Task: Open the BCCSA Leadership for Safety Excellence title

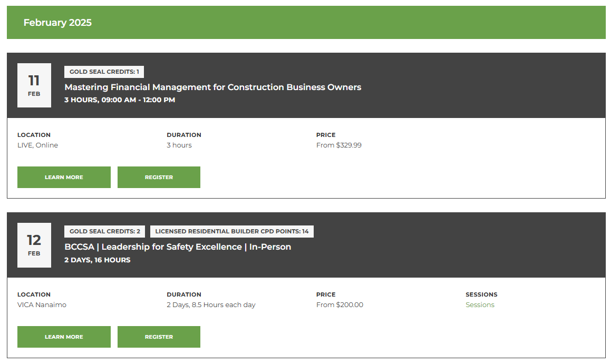Action: click(178, 247)
